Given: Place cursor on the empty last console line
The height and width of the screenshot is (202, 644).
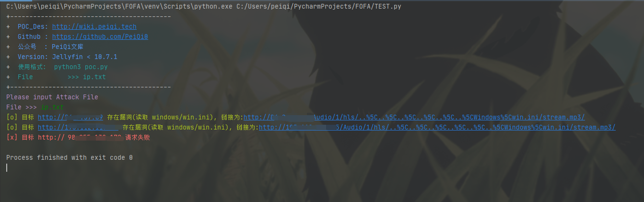Looking at the screenshot, I should [8, 167].
